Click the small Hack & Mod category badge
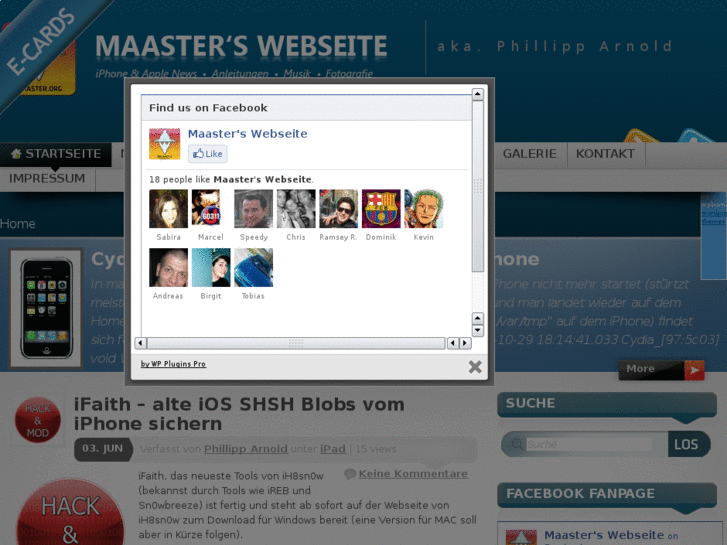Screen dimensions: 727x545 click(x=38, y=420)
